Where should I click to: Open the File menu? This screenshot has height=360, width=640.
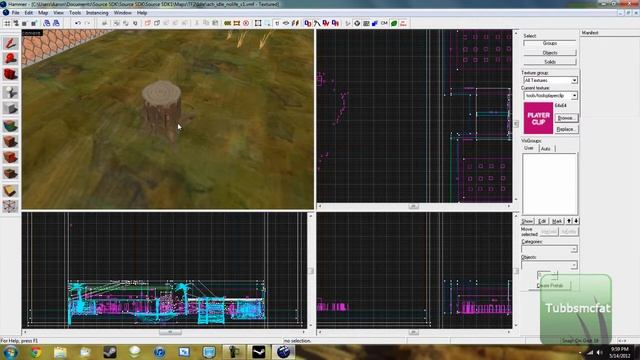(x=16, y=13)
